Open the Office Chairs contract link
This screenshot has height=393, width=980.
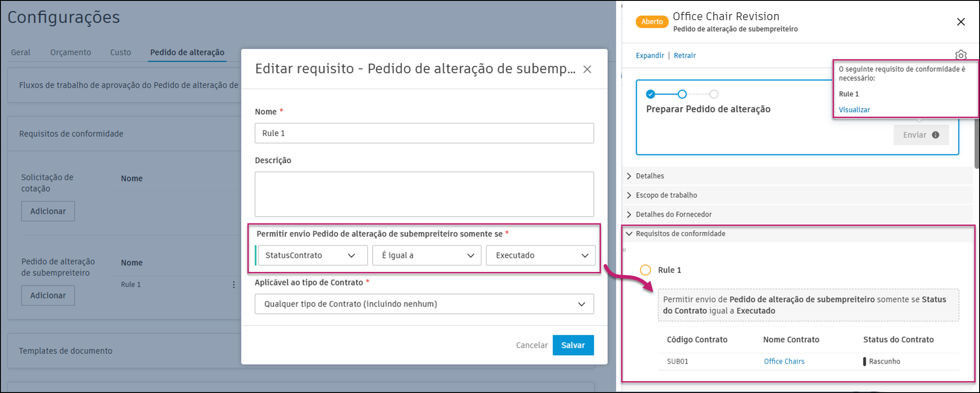pyautogui.click(x=784, y=361)
